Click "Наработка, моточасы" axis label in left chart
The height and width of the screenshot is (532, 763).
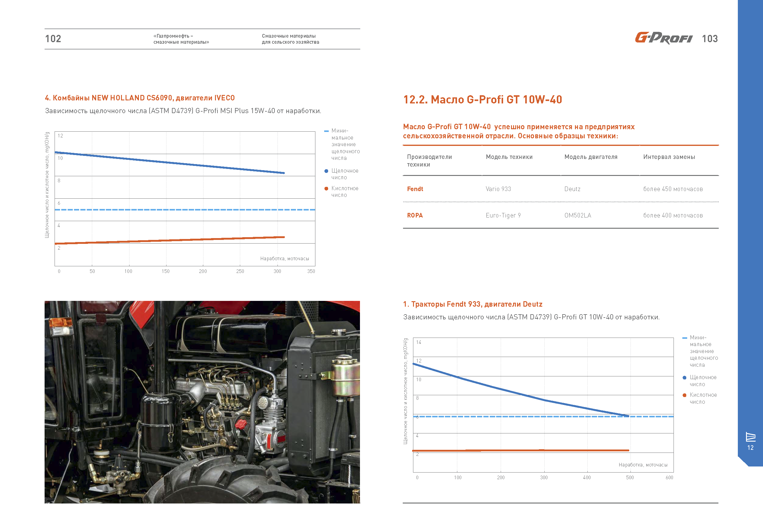tap(284, 258)
